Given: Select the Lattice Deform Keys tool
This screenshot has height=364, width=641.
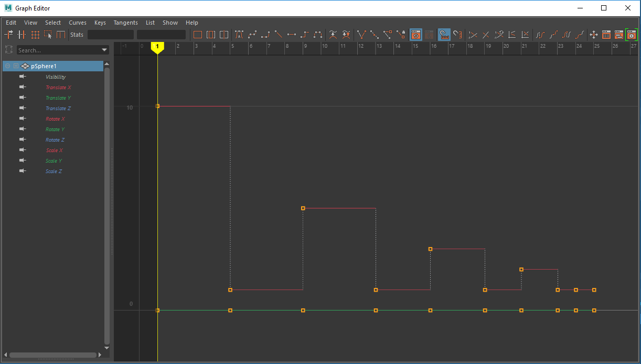Looking at the screenshot, I should (x=35, y=35).
